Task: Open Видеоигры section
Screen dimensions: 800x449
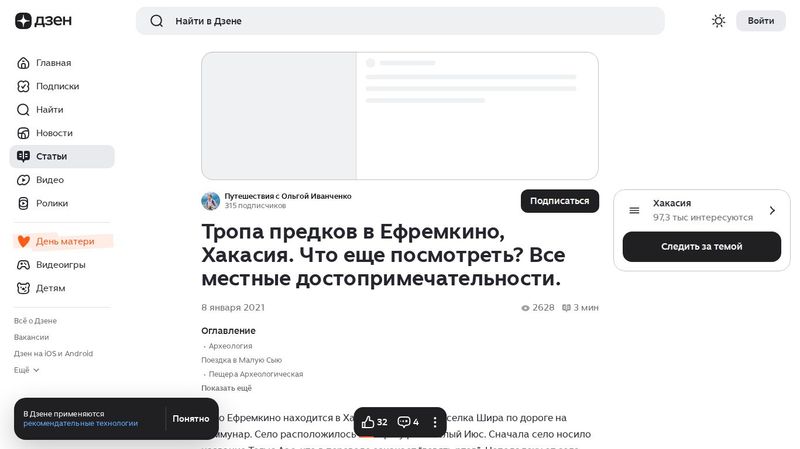Action: pos(60,265)
